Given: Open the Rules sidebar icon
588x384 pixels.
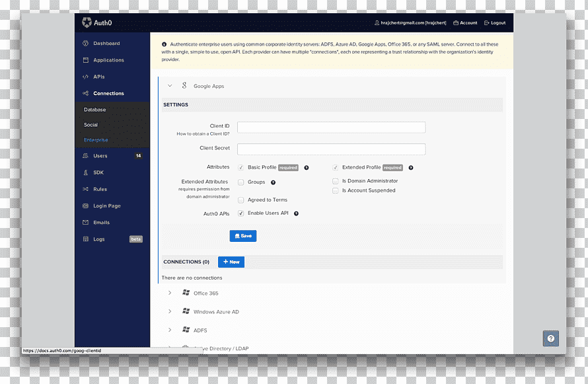Looking at the screenshot, I should (x=85, y=189).
